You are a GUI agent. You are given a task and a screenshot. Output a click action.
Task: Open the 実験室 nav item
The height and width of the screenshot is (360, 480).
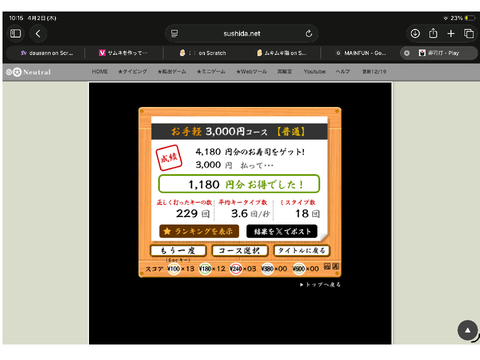click(x=285, y=72)
